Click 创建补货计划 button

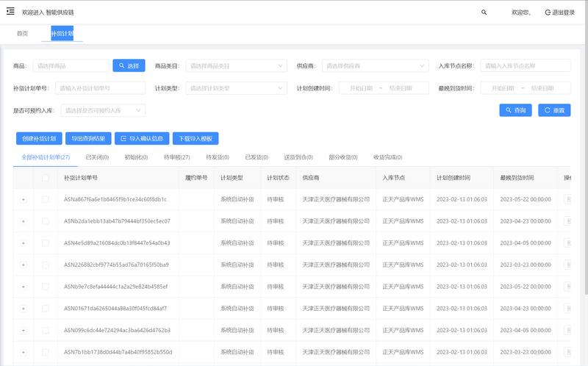tap(39, 138)
